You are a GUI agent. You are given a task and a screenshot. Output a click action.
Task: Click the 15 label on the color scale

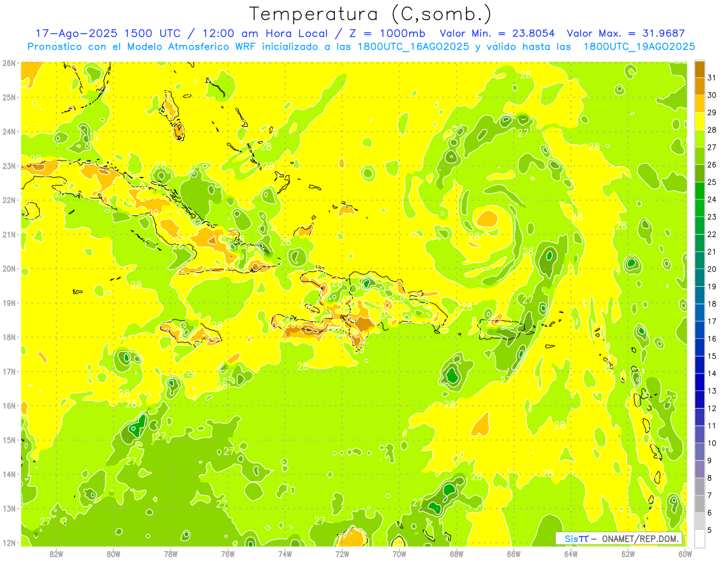tap(712, 356)
